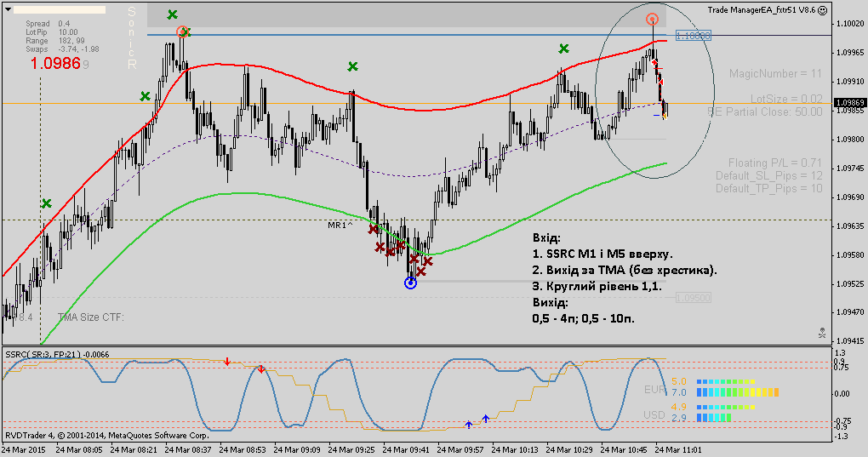
Task: Click the vertical SonicR label
Action: (132, 38)
